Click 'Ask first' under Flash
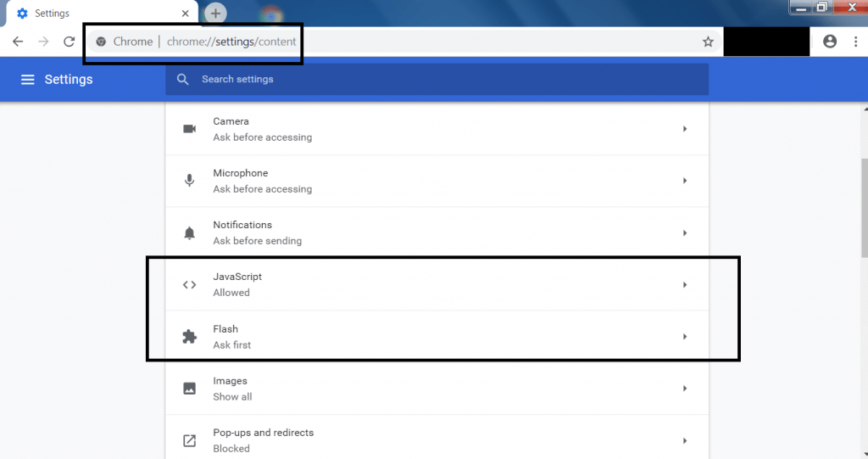 232,344
